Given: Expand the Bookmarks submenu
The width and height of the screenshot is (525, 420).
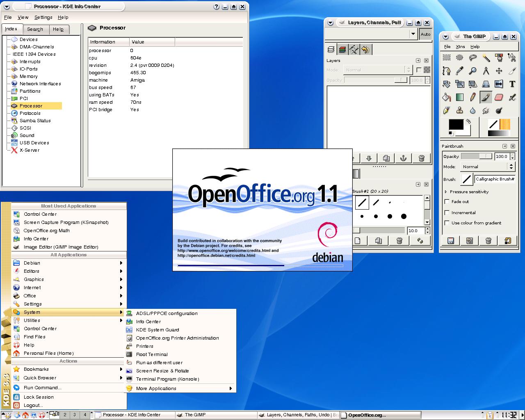Looking at the screenshot, I should tap(68, 369).
